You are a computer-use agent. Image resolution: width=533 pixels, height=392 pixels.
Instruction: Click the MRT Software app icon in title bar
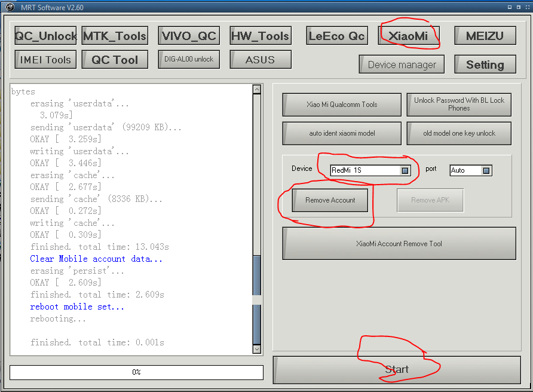[10, 7]
